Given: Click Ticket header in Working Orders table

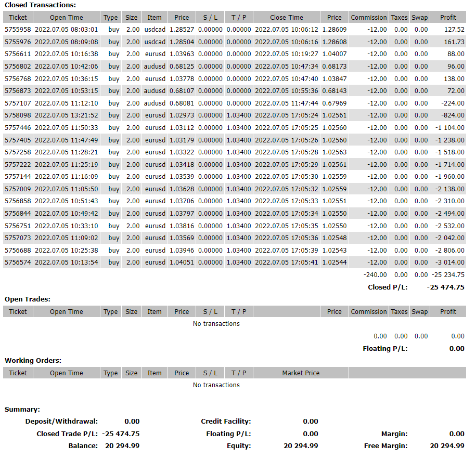Looking at the screenshot, I should point(18,373).
